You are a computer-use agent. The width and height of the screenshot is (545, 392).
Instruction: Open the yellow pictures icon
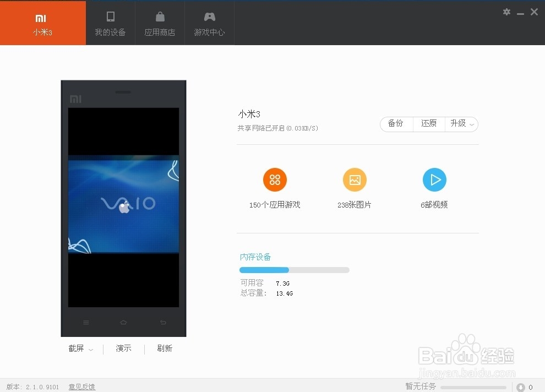[355, 179]
